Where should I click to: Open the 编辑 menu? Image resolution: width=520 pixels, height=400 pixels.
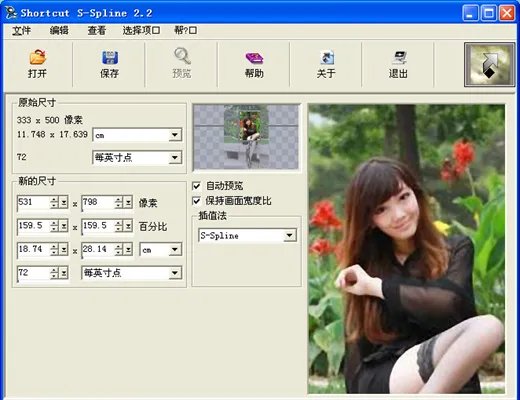coord(59,31)
